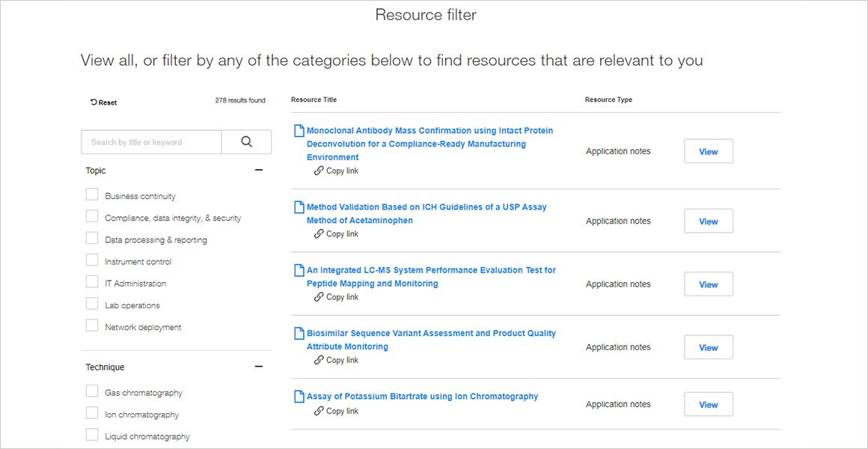Click the Copy link icon for Monoclonal Antibody resource
Screen dimensions: 868x449
point(317,171)
